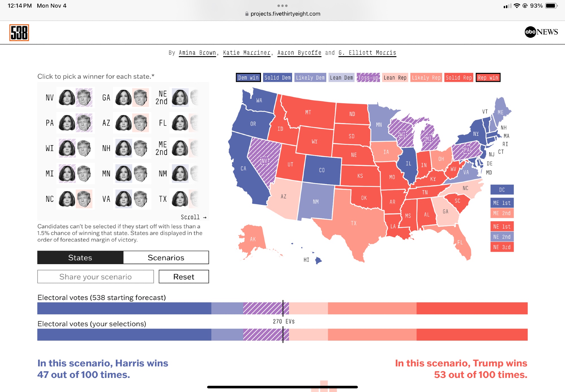Select Trump portrait for Michigan
The image size is (565, 392).
tap(84, 174)
